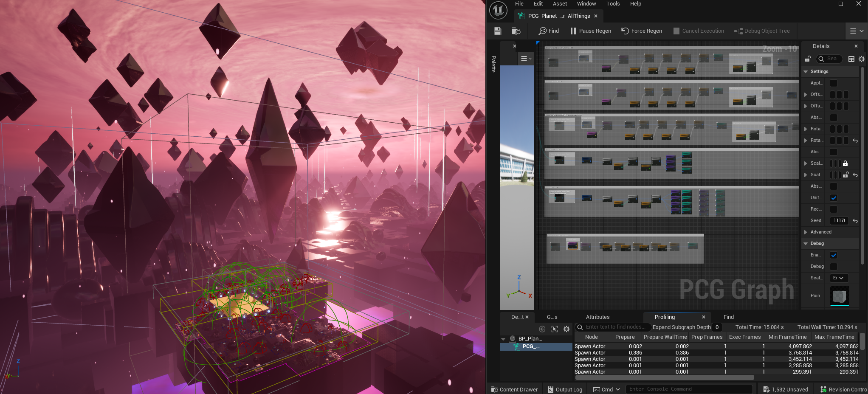
Task: Toggle Details property matrix table icon
Action: click(851, 59)
